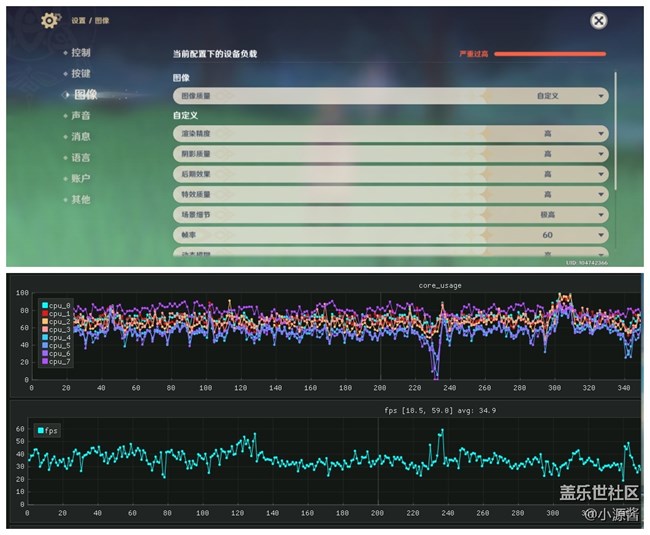Open the 账户 settings page
Viewport: 650px width, 535px height.
point(81,178)
